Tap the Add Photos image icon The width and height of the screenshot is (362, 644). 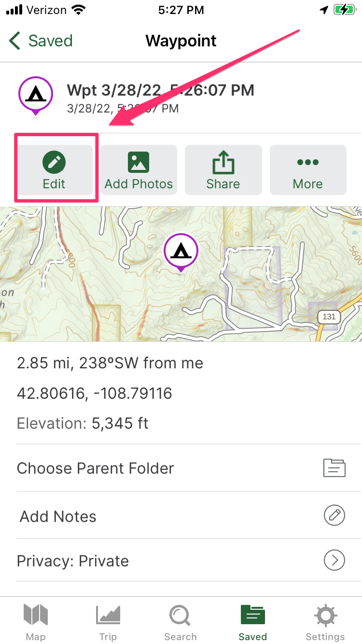point(139,162)
